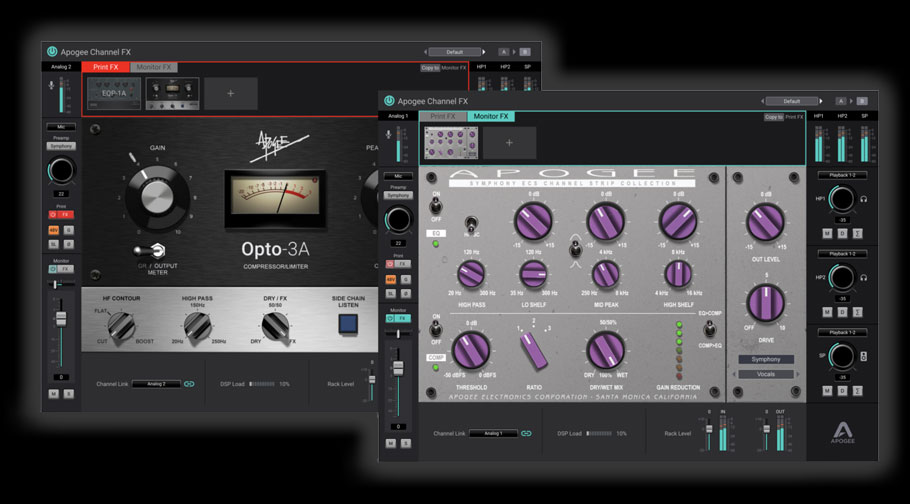Adjust Monitor fader in front window
The width and height of the screenshot is (910, 504).
(398, 368)
